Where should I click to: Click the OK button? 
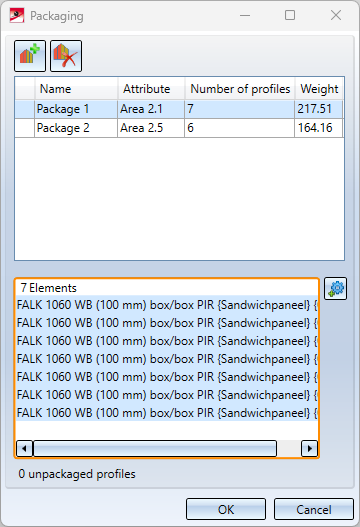226,510
